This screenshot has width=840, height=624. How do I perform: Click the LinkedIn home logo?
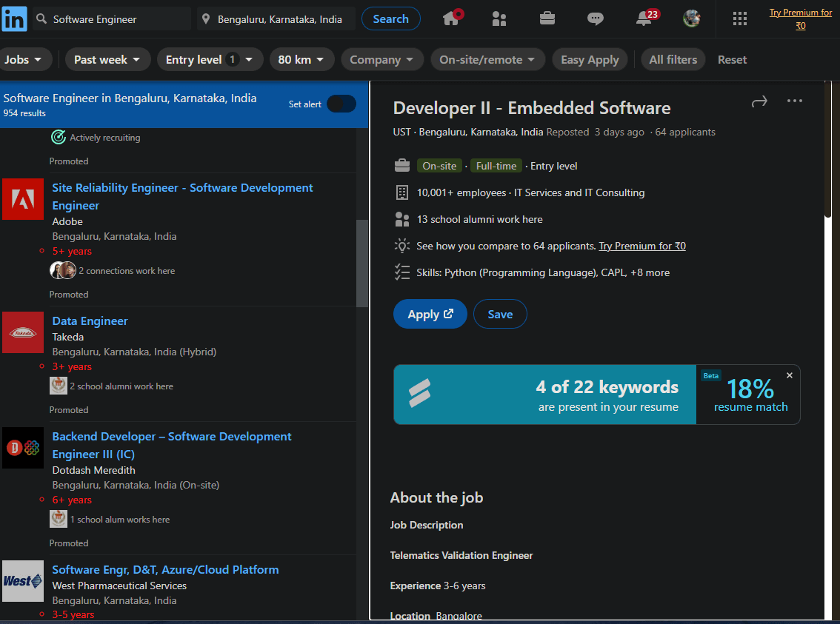14,19
